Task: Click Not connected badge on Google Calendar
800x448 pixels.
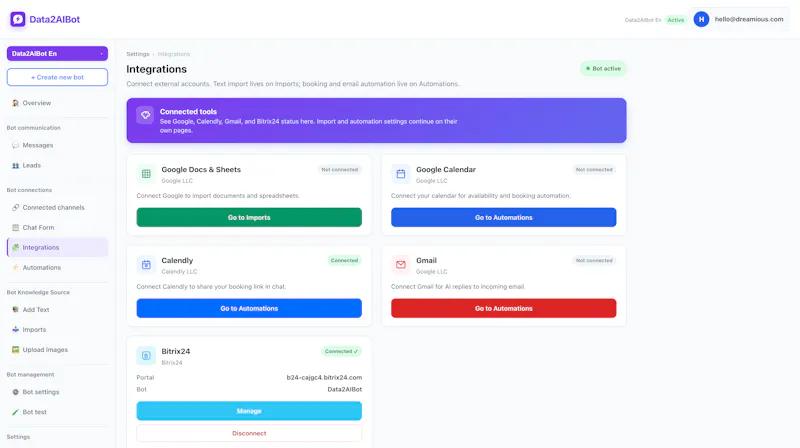Action: pos(594,170)
